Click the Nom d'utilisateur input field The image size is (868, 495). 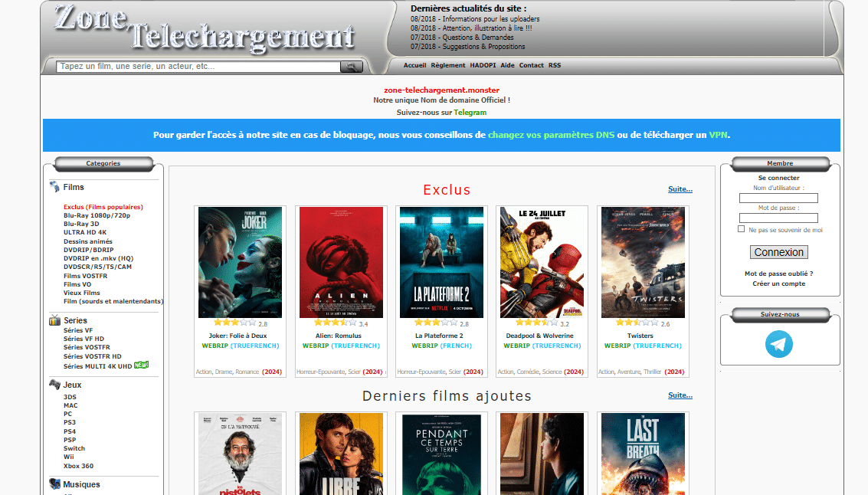(778, 198)
